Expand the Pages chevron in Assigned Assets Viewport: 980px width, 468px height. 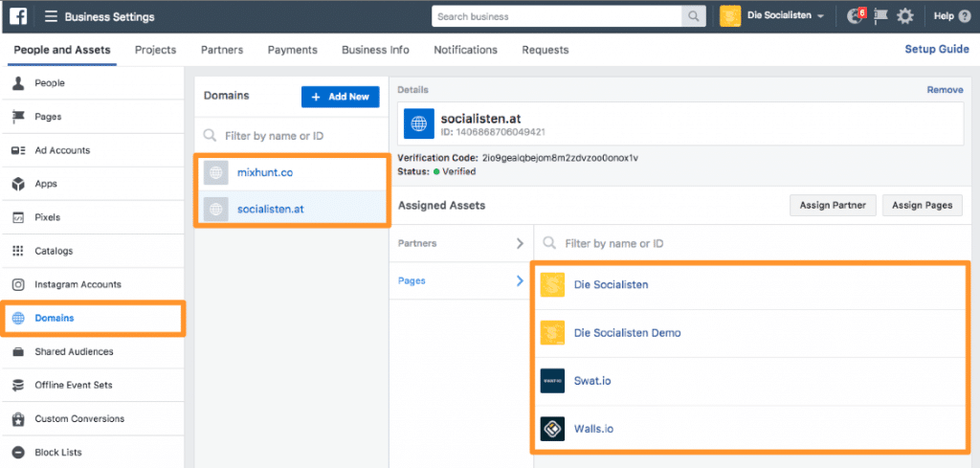point(520,281)
